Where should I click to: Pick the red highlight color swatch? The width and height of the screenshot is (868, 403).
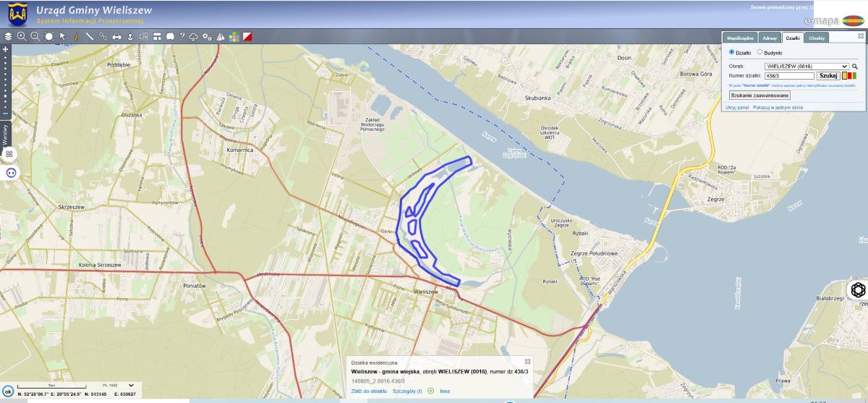point(848,75)
